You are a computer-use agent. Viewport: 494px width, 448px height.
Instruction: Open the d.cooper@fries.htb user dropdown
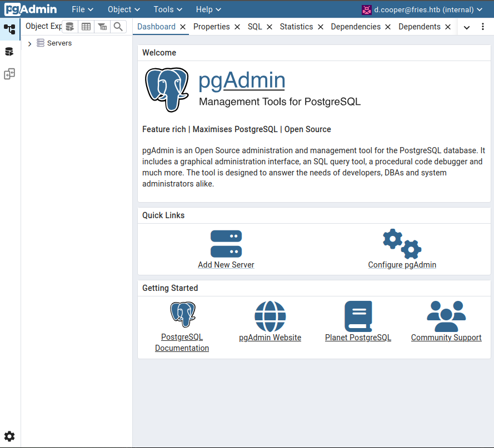pos(422,10)
